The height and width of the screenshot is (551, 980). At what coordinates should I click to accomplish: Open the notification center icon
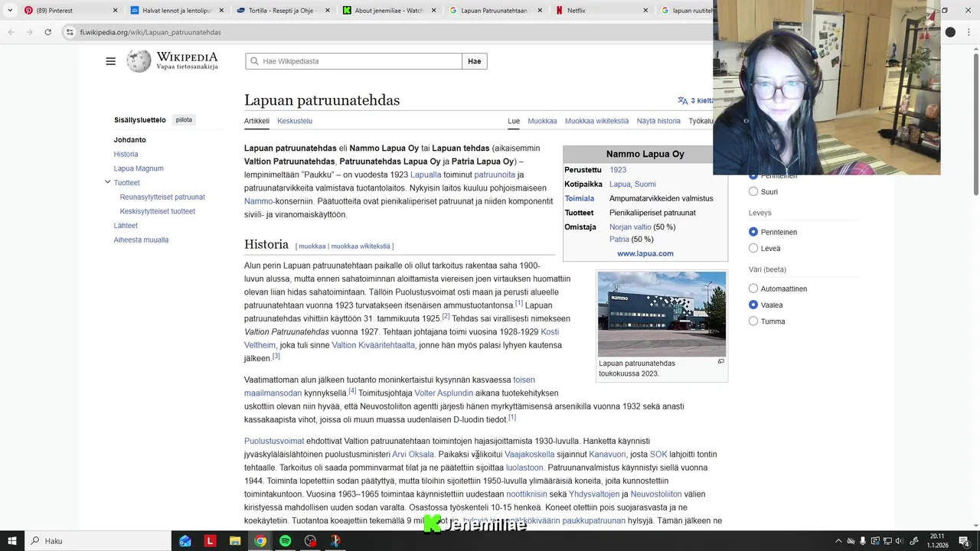point(966,541)
